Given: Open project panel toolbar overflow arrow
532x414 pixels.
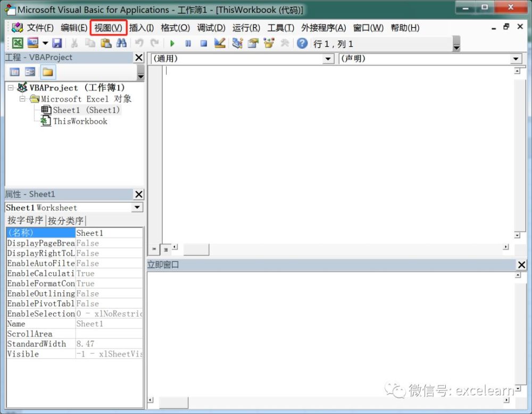Looking at the screenshot, I should pos(140,72).
